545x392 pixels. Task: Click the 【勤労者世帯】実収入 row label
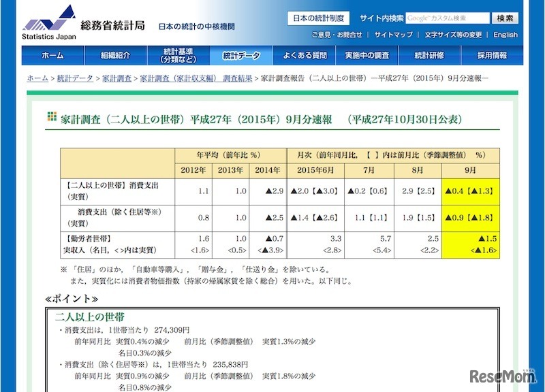(x=117, y=245)
